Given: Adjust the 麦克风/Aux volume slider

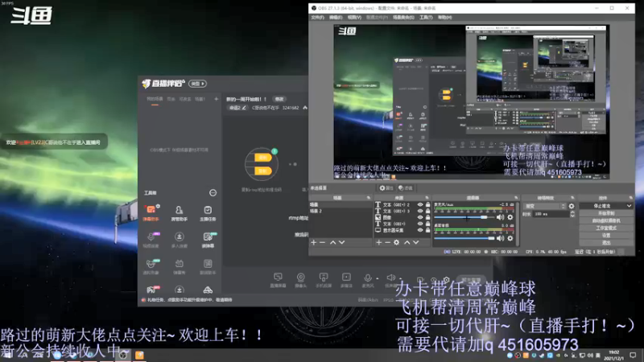Looking at the screenshot, I should coord(464,217).
